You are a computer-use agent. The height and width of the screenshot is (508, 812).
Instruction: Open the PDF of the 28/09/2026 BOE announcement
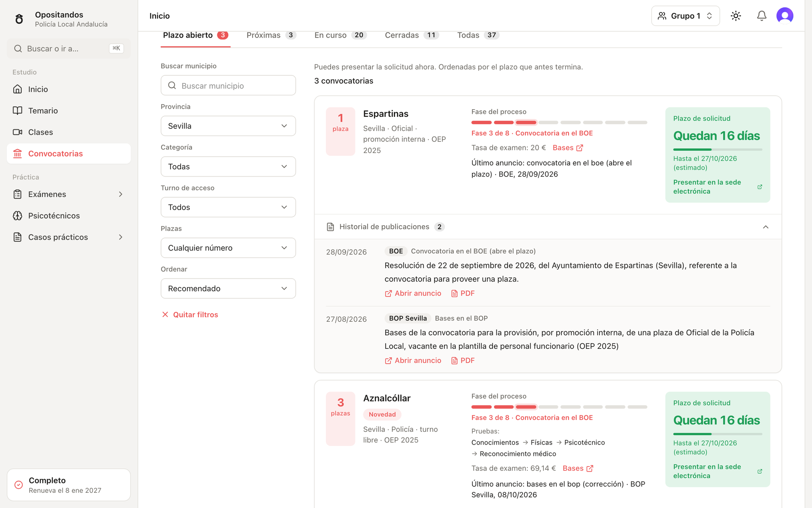pos(463,293)
